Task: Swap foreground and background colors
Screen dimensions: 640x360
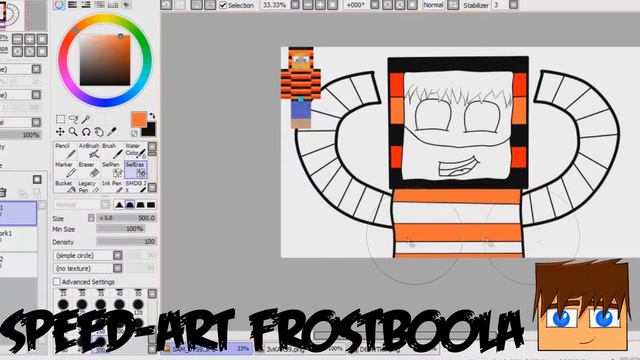Action: [152, 116]
